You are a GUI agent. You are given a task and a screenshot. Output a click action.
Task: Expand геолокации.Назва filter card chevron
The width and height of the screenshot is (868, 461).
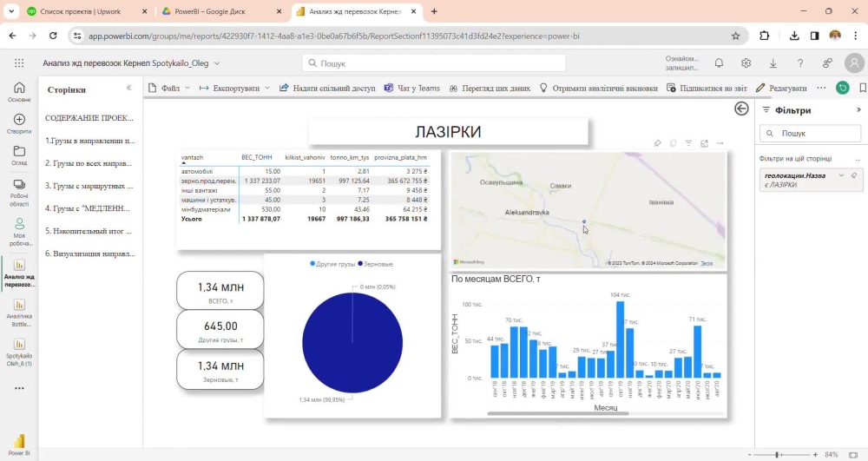841,175
